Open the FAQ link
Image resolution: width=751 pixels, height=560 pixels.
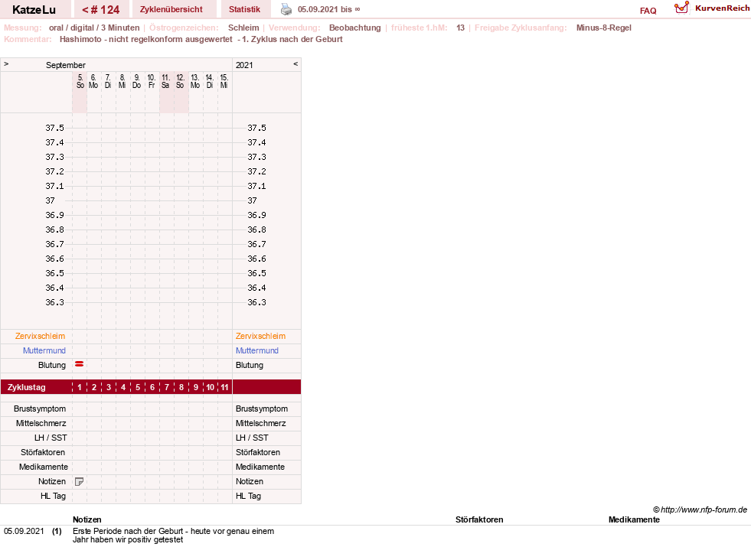648,11
